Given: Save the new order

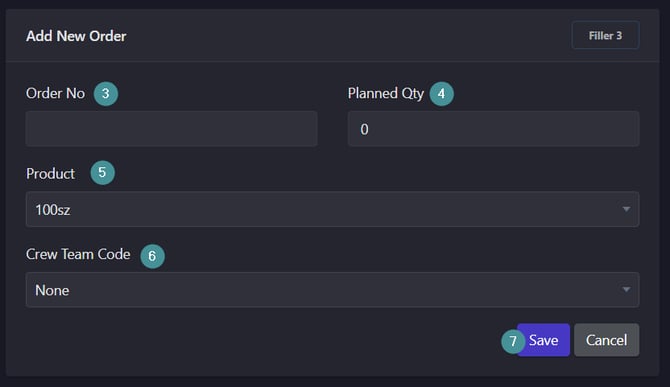Looking at the screenshot, I should 544,340.
